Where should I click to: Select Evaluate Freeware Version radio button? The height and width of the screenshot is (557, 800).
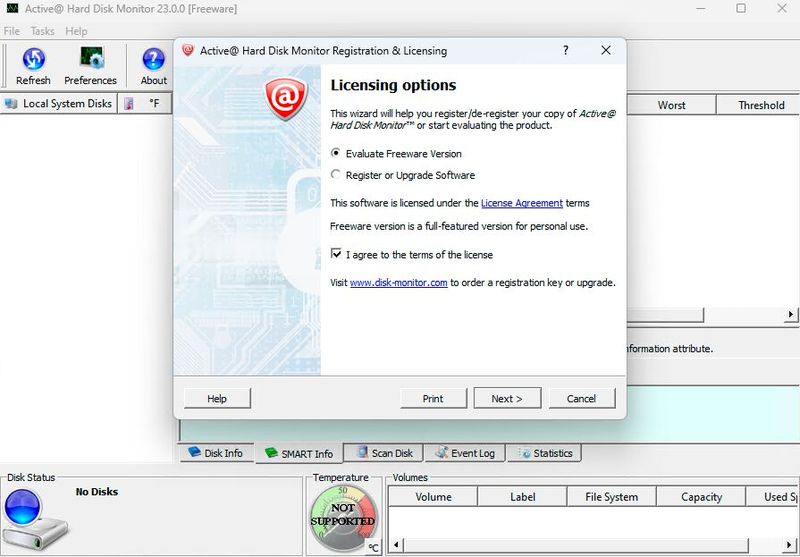[x=335, y=153]
